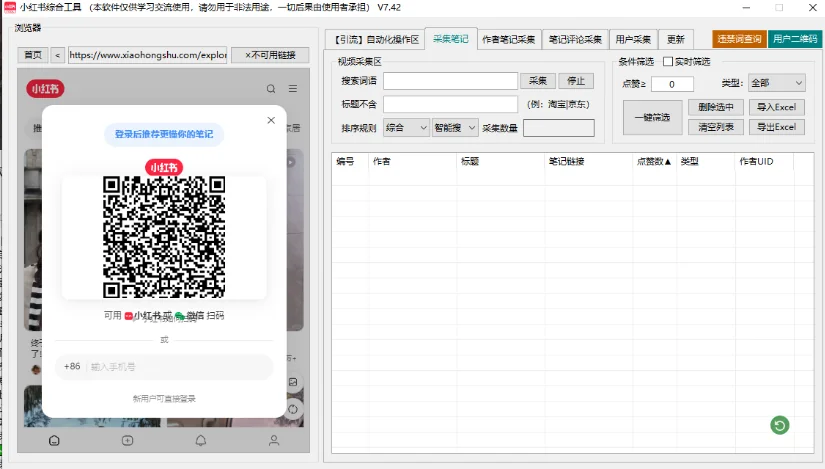Open the 类型 dropdown showing 全部
The width and height of the screenshot is (825, 469).
777,83
